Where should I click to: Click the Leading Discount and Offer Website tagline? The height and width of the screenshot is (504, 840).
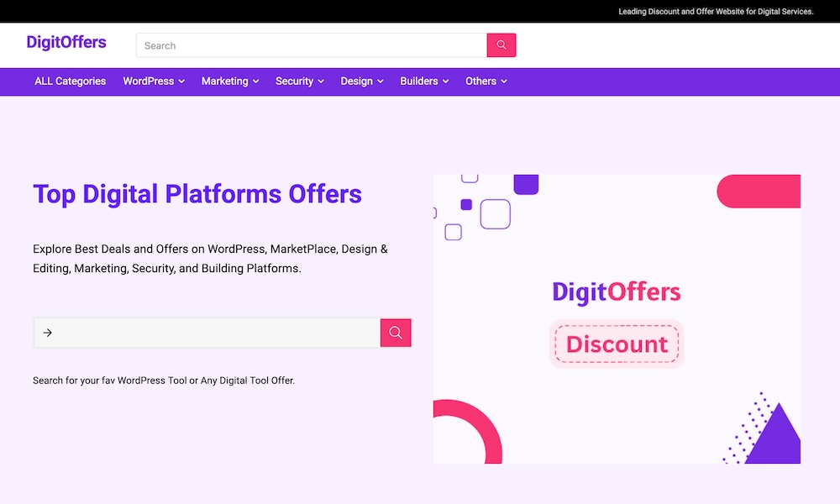click(716, 12)
